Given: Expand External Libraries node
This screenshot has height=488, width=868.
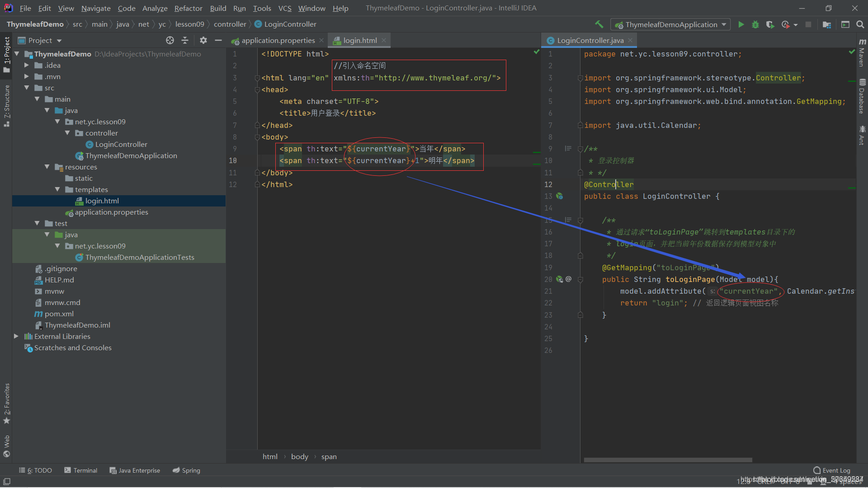Looking at the screenshot, I should click(x=16, y=336).
